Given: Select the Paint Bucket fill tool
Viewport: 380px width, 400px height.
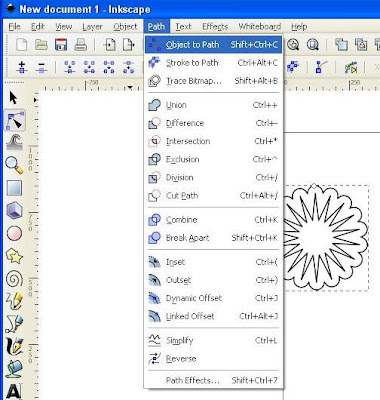Looking at the screenshot, I should pos(14,369).
